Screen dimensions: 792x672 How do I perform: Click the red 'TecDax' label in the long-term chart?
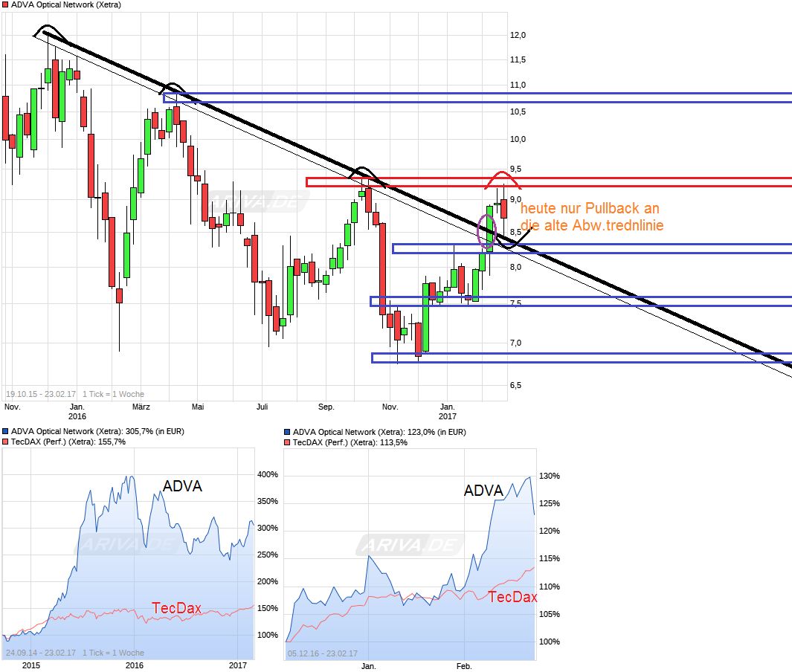177,608
